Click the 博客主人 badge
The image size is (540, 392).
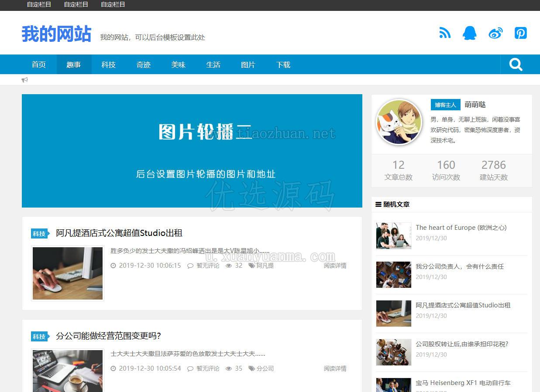(445, 105)
